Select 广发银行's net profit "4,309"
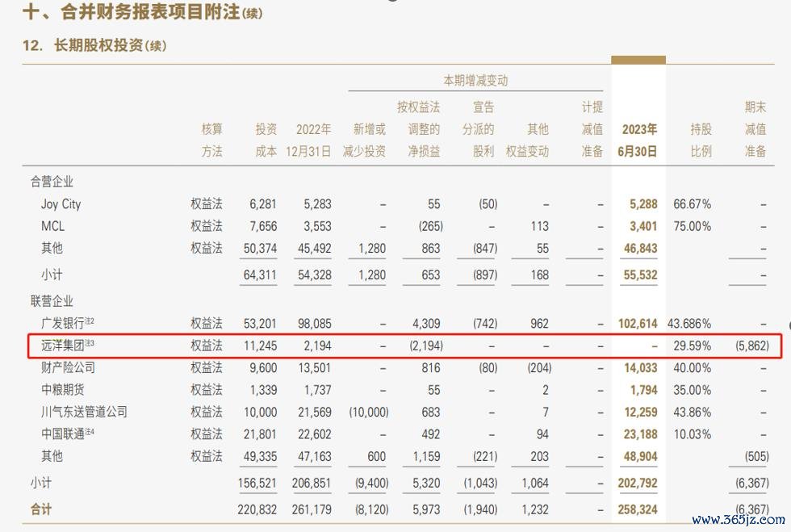The height and width of the screenshot is (532, 791). 426,324
